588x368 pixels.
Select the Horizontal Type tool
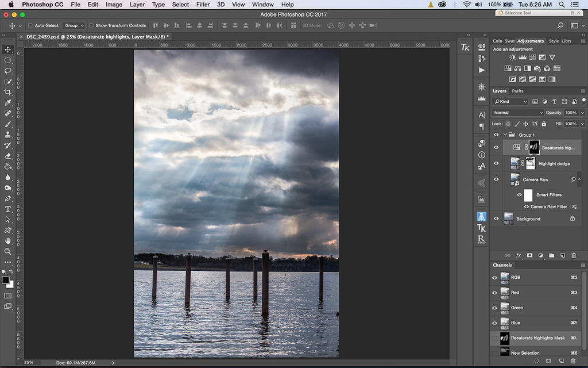tap(8, 209)
